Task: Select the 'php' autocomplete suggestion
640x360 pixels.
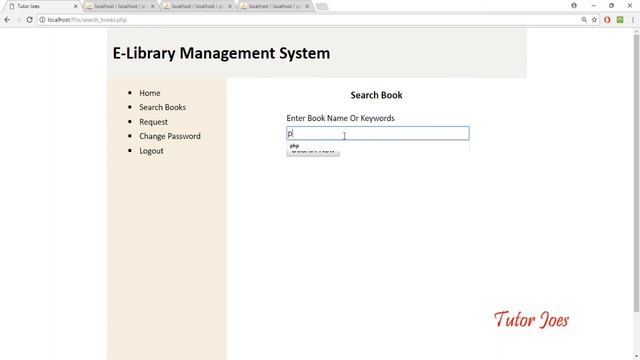Action: [x=378, y=146]
